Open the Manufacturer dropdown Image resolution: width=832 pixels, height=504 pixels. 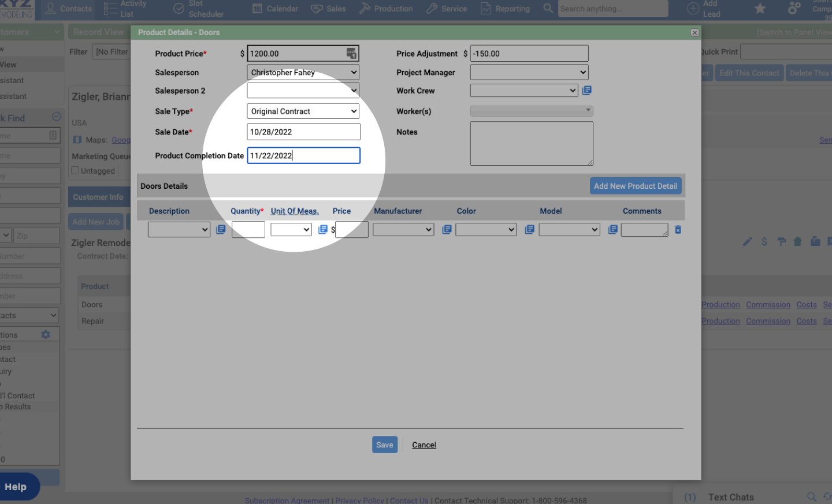coord(403,230)
